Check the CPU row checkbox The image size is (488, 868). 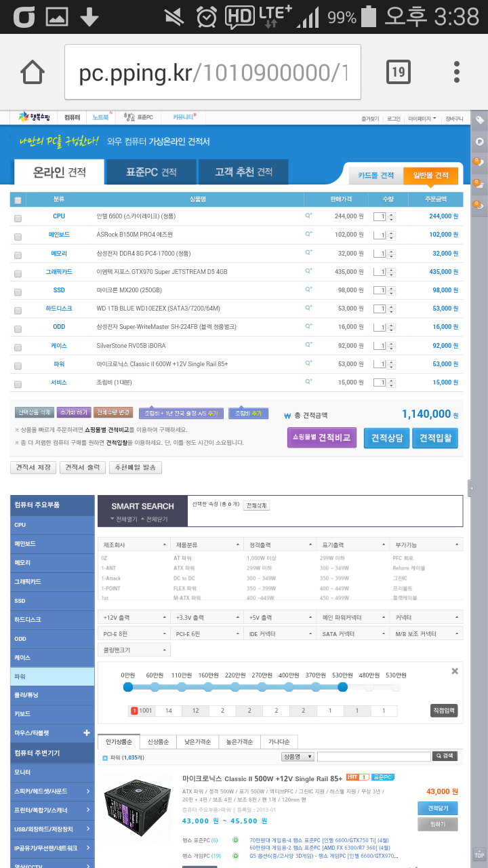point(18,218)
